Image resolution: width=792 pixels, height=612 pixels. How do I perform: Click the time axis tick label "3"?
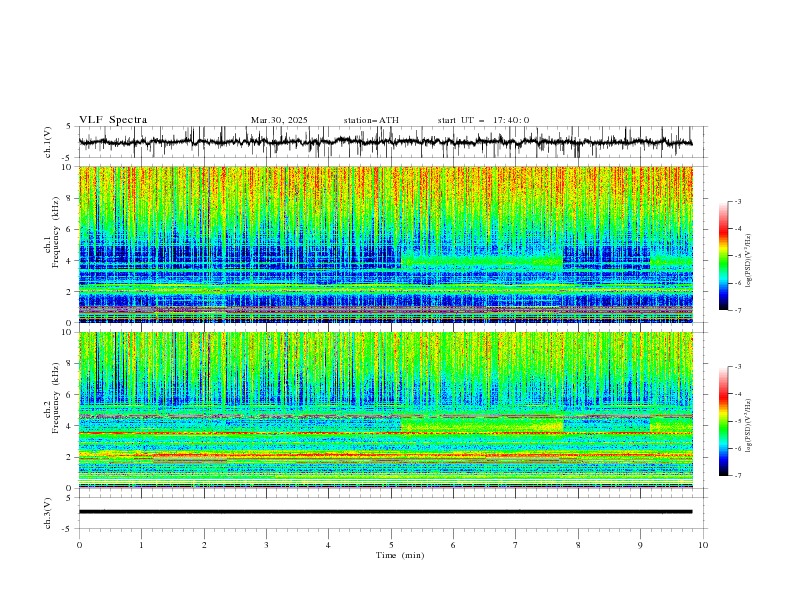266,545
